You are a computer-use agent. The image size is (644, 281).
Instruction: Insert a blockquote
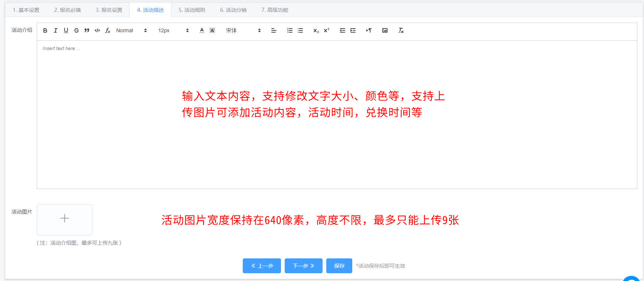(87, 30)
